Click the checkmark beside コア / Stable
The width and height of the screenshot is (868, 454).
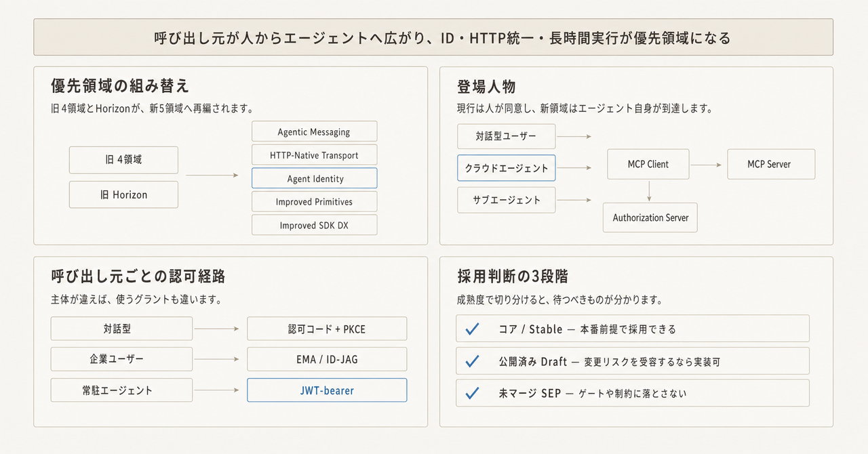pos(473,329)
